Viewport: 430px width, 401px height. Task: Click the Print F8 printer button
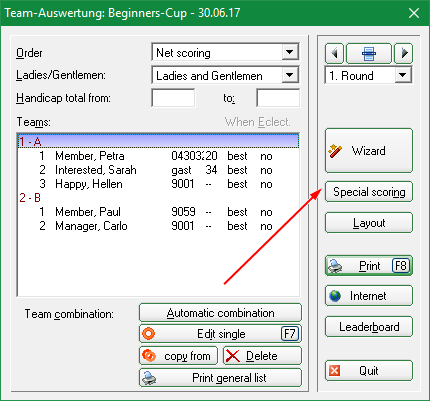coord(369,266)
